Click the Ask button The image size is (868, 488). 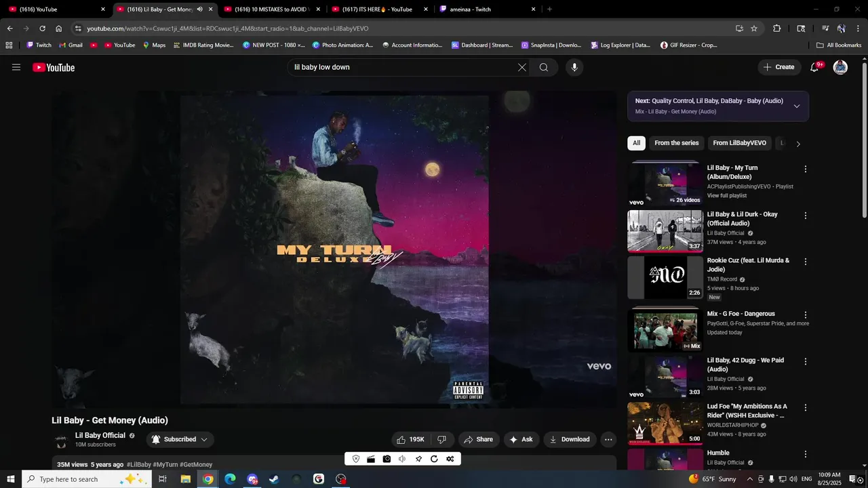coord(521,439)
